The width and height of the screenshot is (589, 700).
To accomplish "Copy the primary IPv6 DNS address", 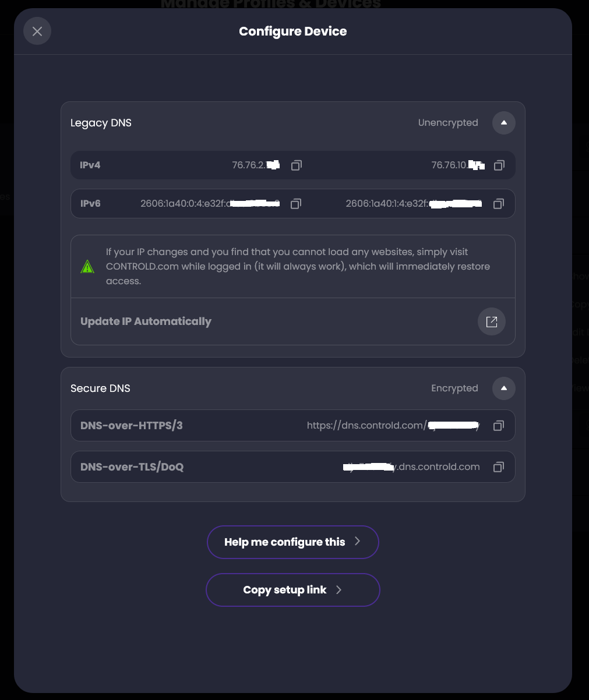I will [296, 204].
